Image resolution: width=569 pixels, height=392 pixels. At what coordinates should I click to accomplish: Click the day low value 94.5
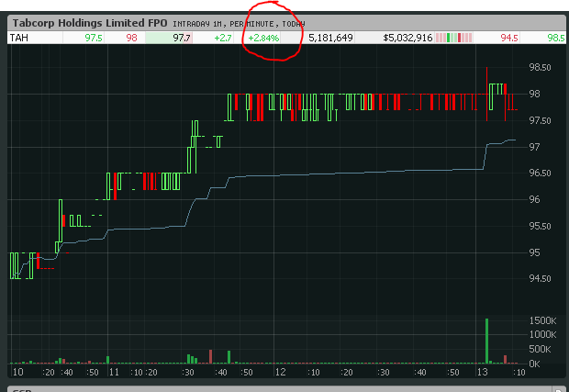pos(509,38)
